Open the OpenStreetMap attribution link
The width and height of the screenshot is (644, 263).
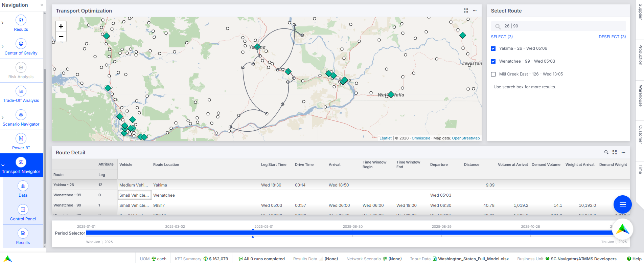[x=466, y=138]
